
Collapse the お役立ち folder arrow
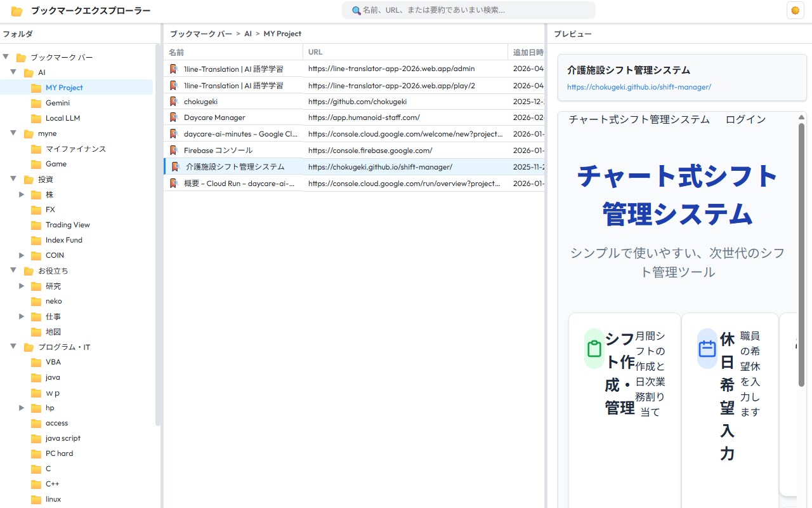(13, 271)
